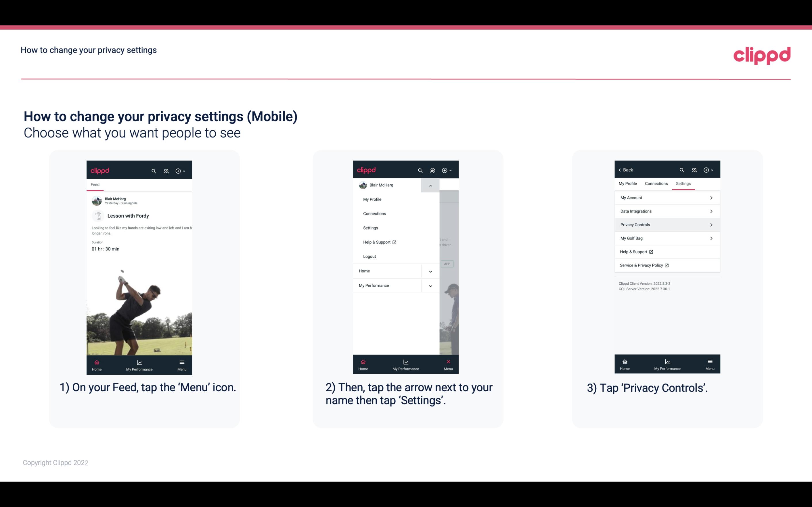Tap Privacy Controls menu item

click(x=667, y=224)
